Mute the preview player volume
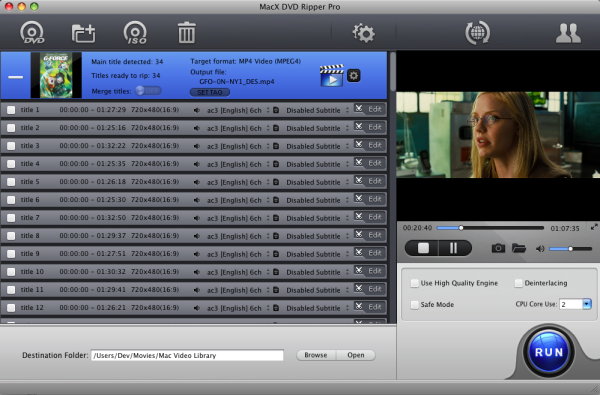The image size is (600, 395). [x=540, y=249]
